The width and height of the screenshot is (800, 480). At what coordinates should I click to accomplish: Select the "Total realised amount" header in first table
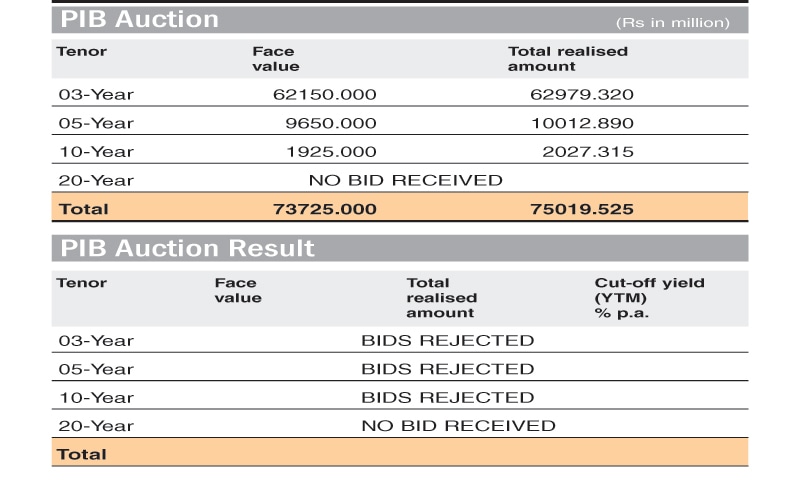coord(567,58)
